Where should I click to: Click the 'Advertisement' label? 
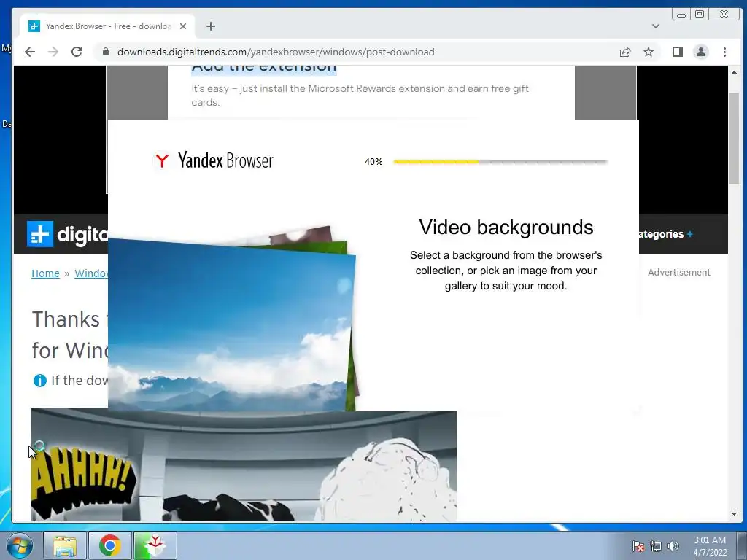[x=679, y=273]
